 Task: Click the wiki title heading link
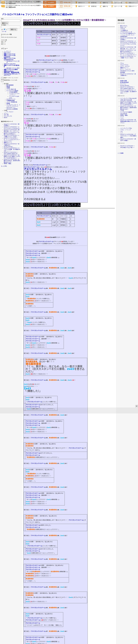pyautogui.click(x=37, y=14)
